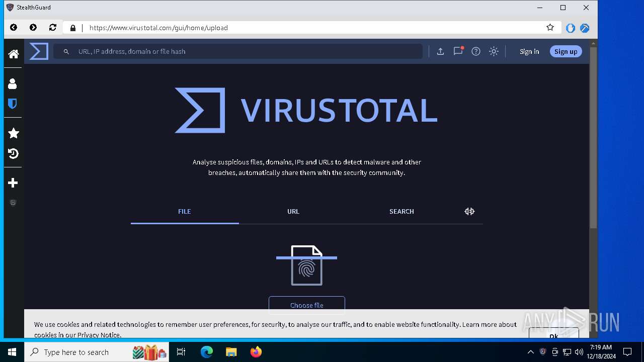This screenshot has width=644, height=362.
Task: Open history icon in sidebar
Action: pyautogui.click(x=14, y=153)
